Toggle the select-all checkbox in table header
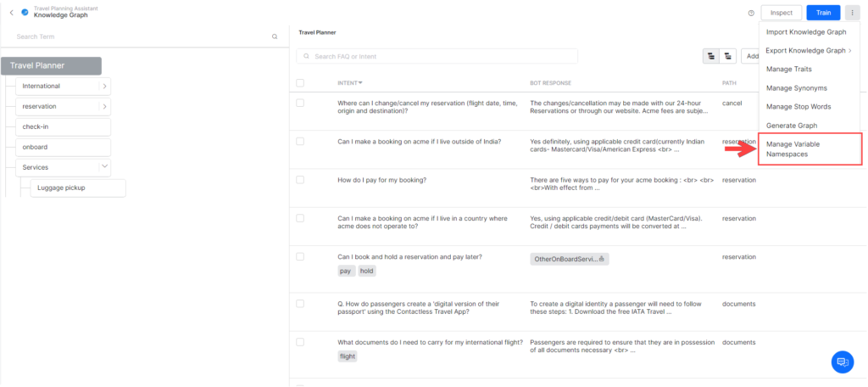 click(x=300, y=83)
